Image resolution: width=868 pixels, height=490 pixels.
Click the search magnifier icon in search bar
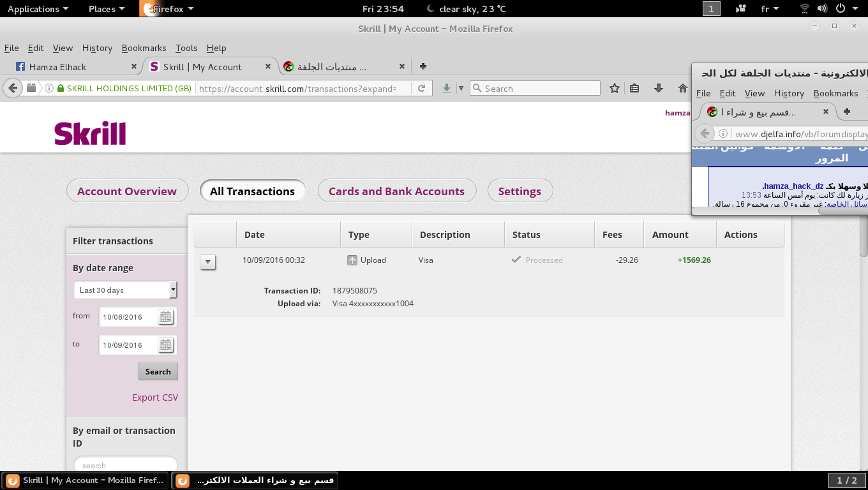476,88
